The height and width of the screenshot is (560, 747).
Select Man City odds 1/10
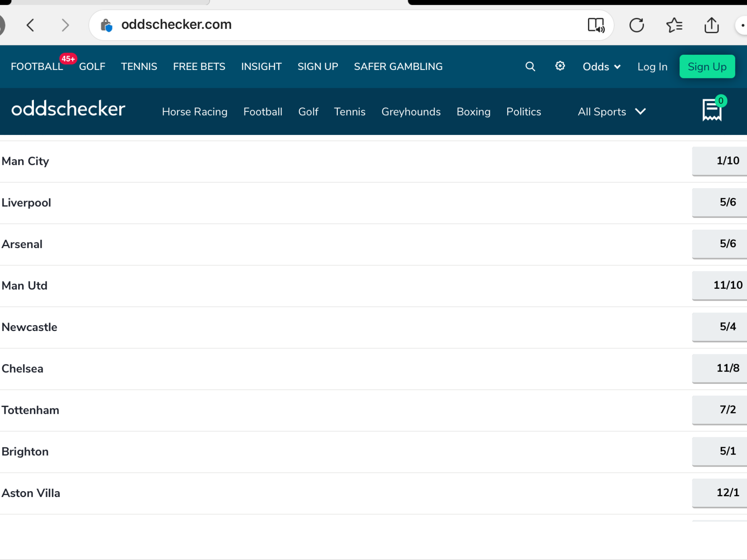click(720, 161)
